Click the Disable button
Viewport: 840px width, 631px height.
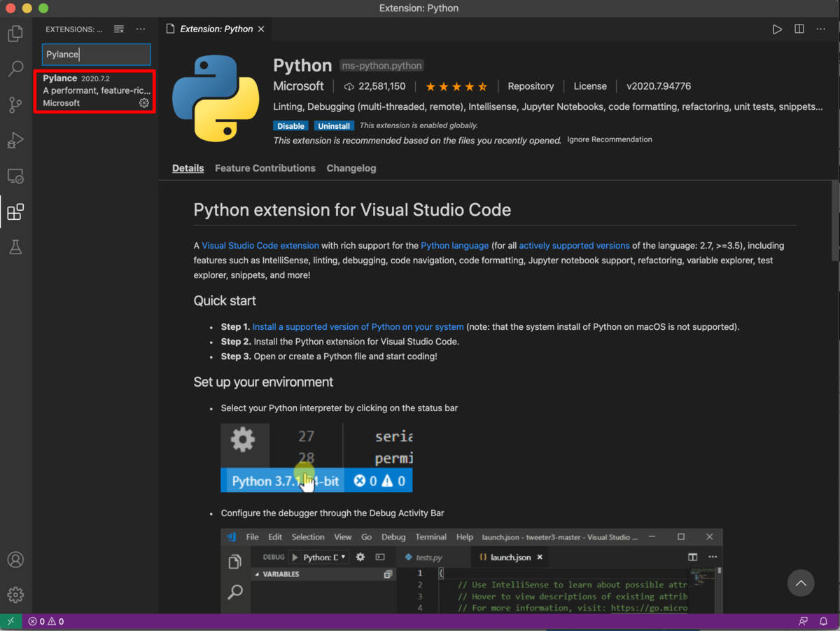point(290,126)
